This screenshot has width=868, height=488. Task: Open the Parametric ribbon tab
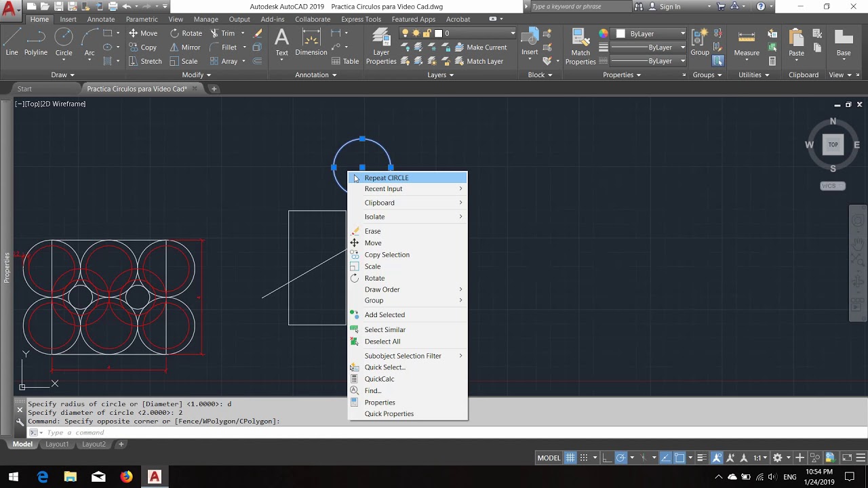click(x=142, y=19)
